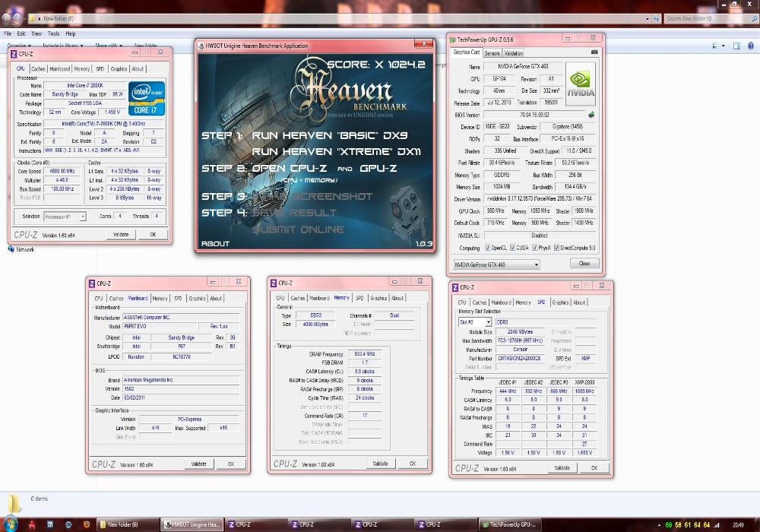The image size is (760, 532).
Task: Click the Explorer search magnifier icon
Action: pos(754,18)
